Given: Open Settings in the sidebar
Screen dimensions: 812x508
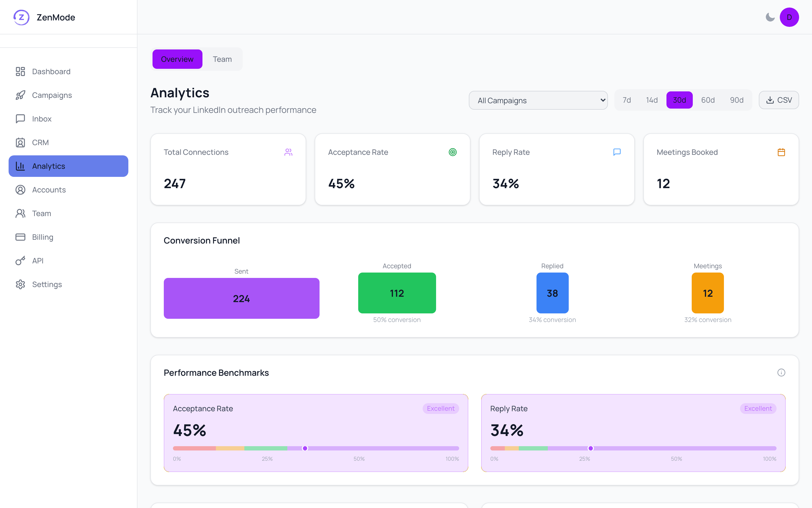Looking at the screenshot, I should click(x=68, y=284).
